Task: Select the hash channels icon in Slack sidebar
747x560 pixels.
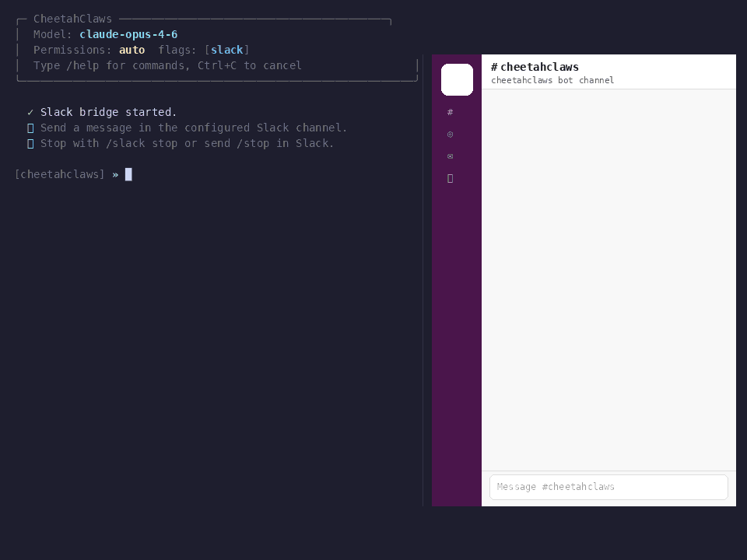Action: tap(451, 112)
